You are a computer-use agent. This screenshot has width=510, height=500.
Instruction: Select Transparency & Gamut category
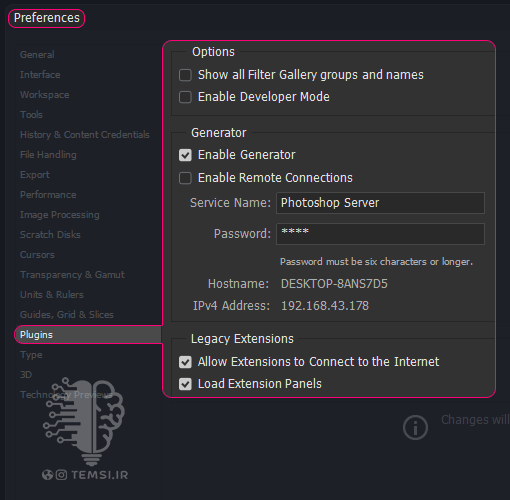click(72, 275)
